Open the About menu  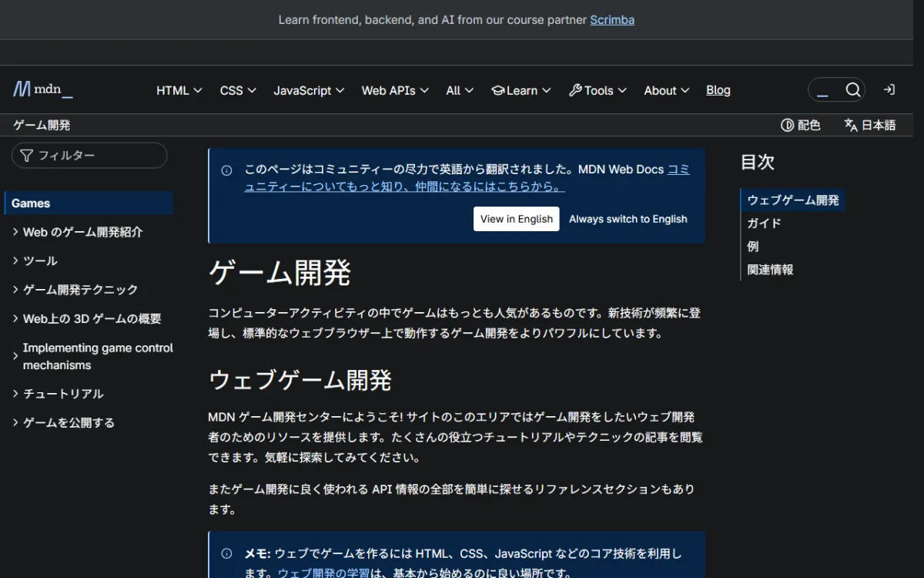667,90
